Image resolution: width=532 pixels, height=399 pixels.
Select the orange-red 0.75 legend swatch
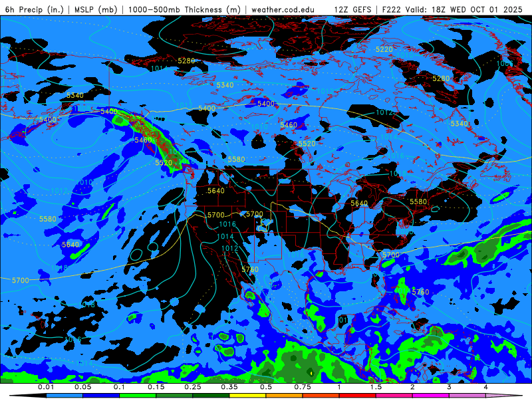click(x=321, y=396)
